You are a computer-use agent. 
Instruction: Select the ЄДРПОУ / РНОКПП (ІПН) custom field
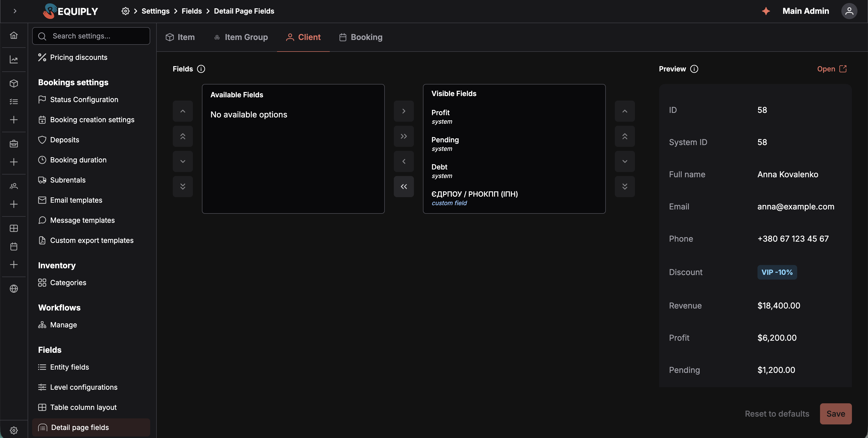[x=514, y=198]
